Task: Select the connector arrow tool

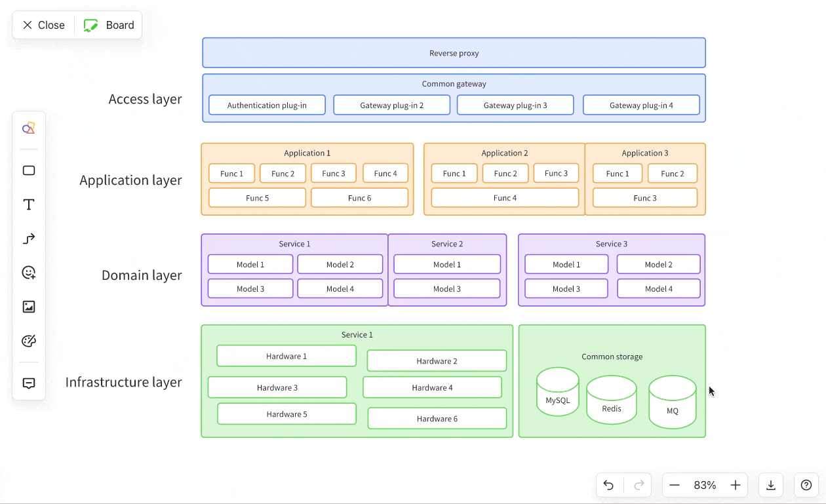Action: tap(29, 239)
